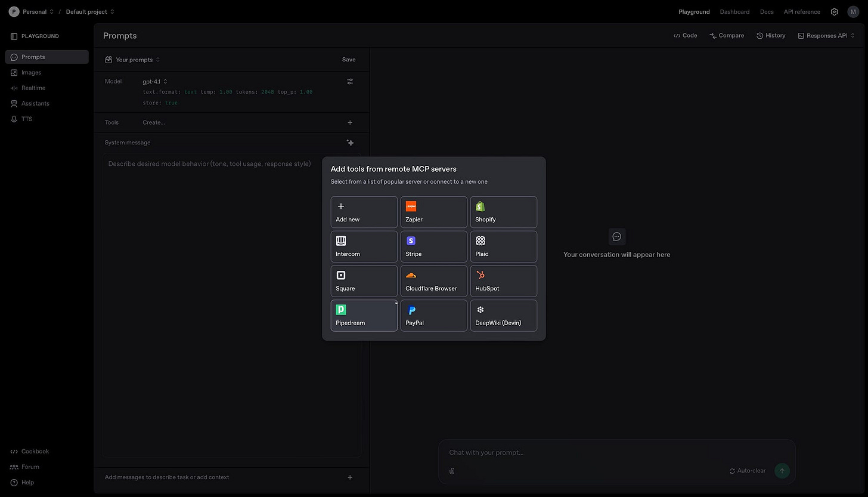Click the Tools Create... field
868x497 pixels.
click(x=154, y=122)
